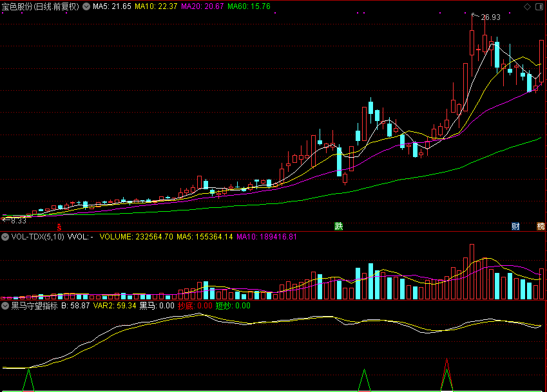Click the 宝色股份(日线.前复权) title

pos(41,6)
